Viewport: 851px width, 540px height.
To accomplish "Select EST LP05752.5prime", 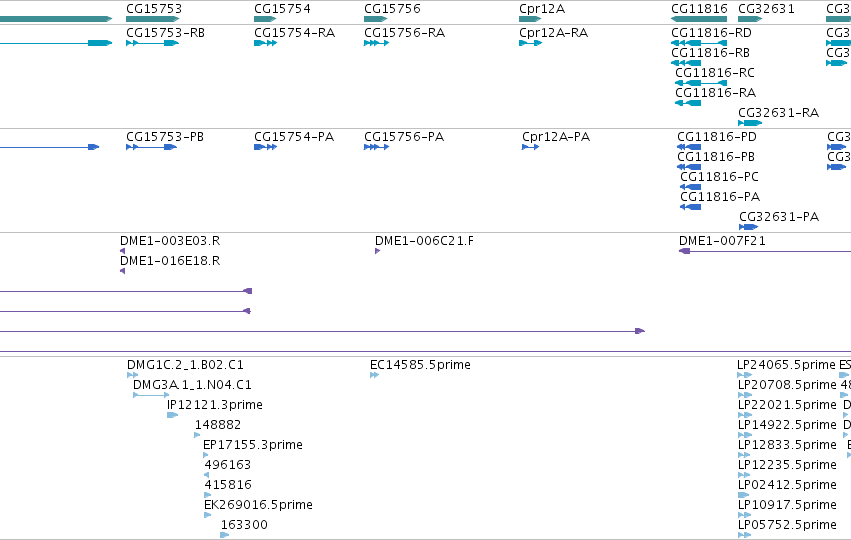I will tap(787, 525).
